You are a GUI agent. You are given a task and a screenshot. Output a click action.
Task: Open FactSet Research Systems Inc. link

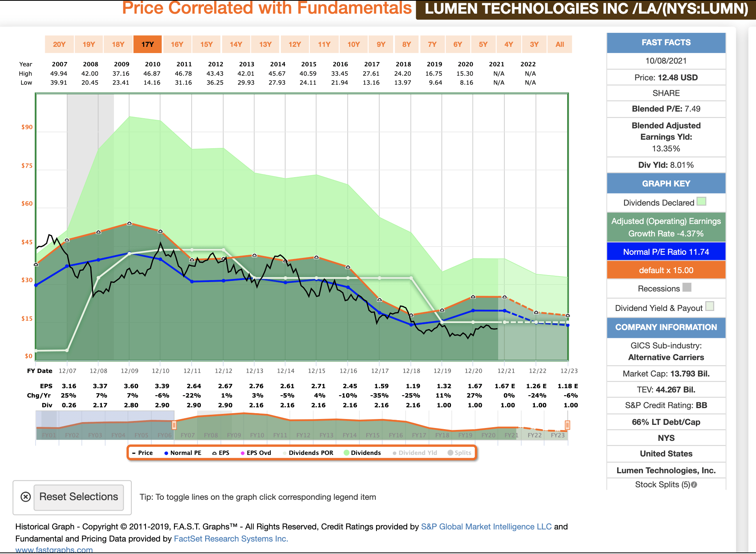click(231, 539)
